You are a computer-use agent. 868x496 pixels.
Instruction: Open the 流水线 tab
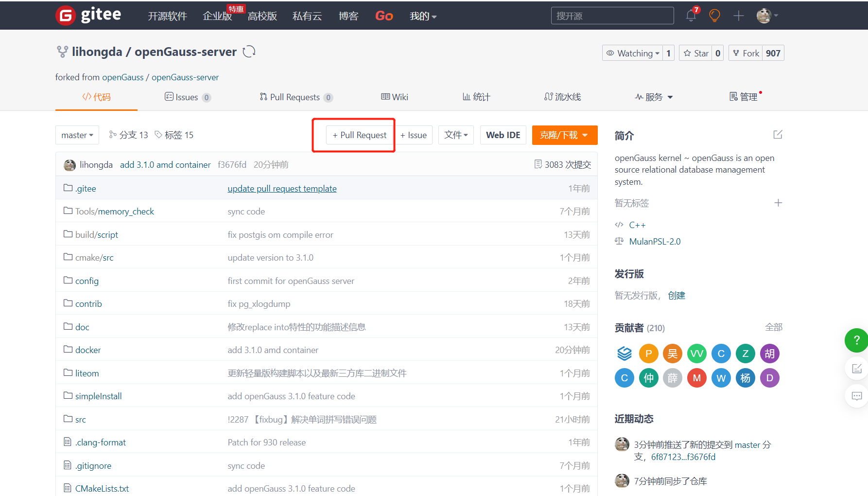click(x=562, y=97)
